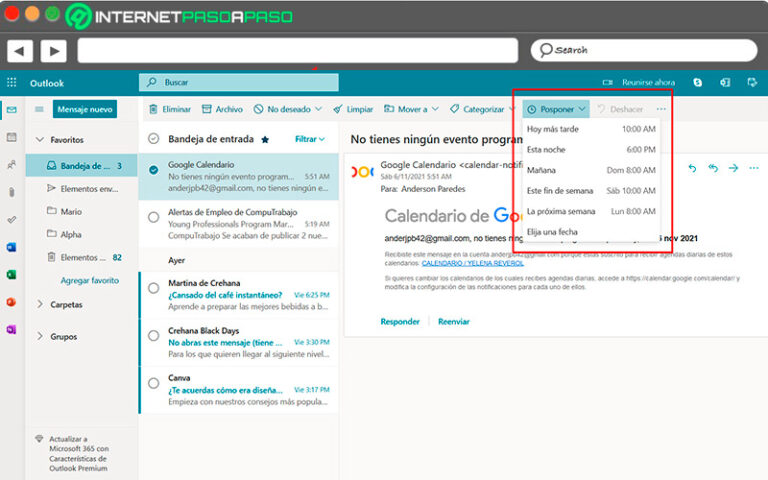
Task: Go back with browser left arrow
Action: (20, 50)
